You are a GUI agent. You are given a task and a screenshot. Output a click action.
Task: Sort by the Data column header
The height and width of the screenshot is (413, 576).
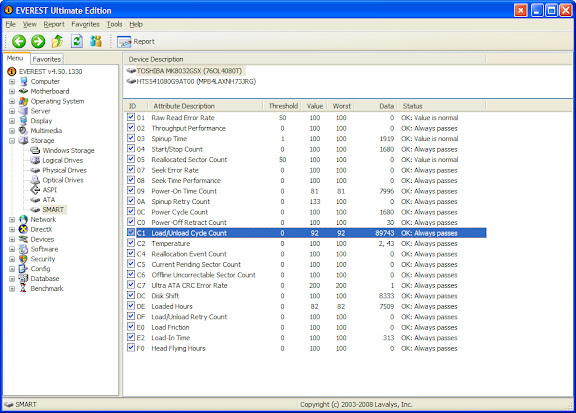[375, 106]
